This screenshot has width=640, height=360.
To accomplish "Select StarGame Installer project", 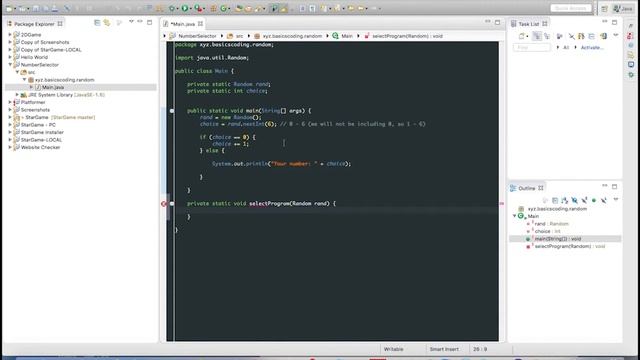I will 42,132.
